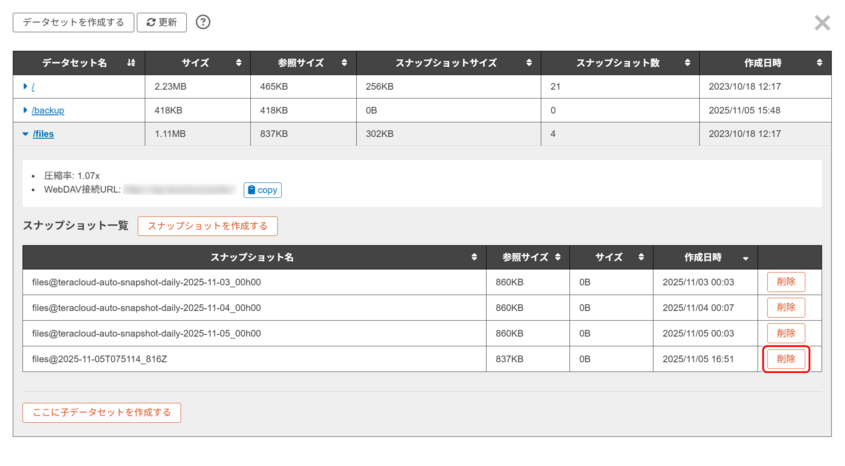Sort datasets by スナップショットサイズ column

pos(529,63)
